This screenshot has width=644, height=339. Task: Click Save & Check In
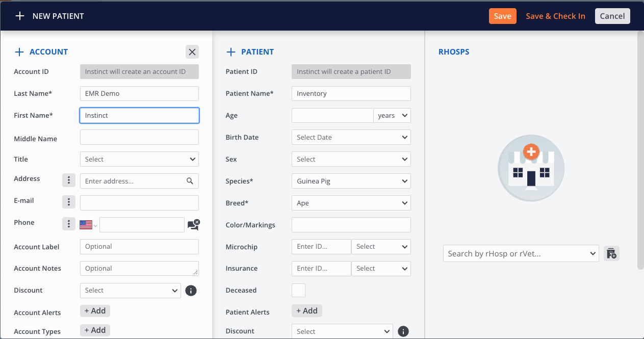point(555,16)
